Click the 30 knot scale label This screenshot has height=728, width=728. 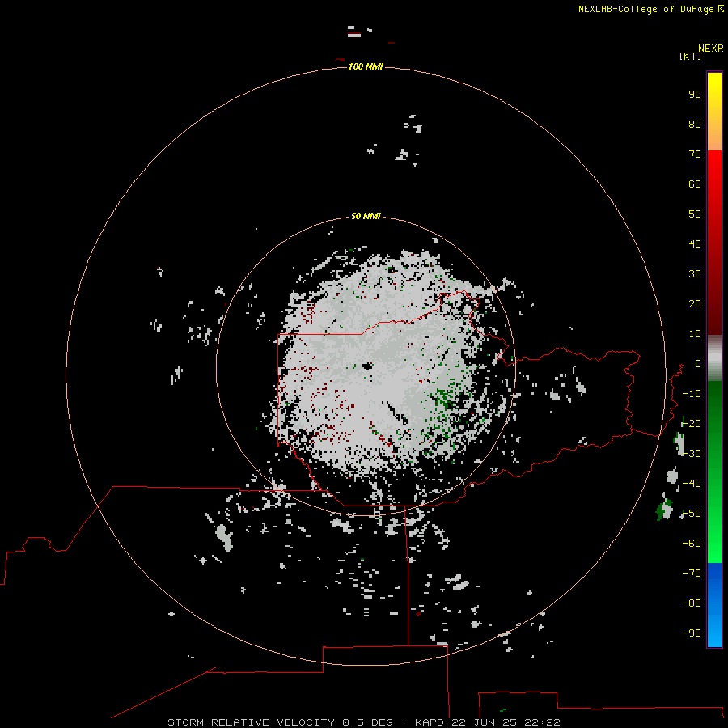(695, 274)
